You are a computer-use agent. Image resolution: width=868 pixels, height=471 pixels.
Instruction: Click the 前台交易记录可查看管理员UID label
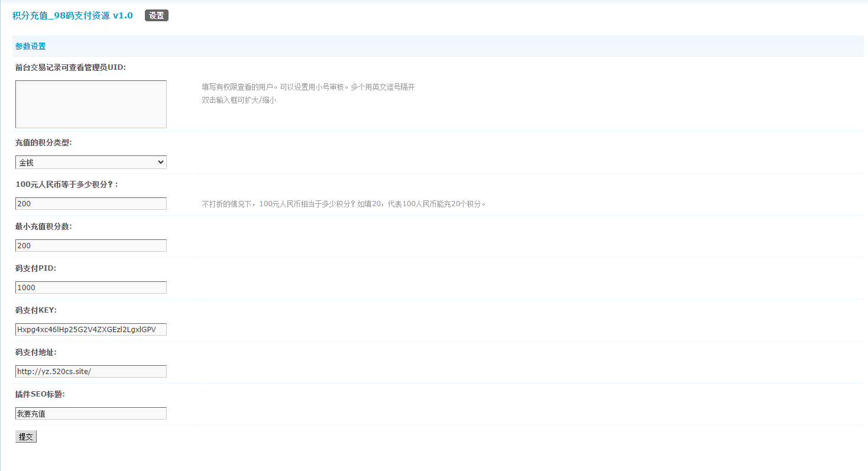(70, 67)
